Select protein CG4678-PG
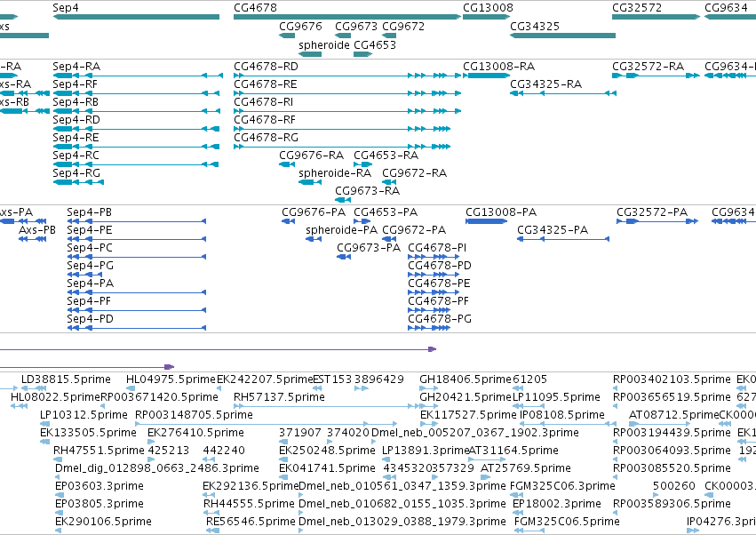Viewport: 756px width, 535px height. coord(440,319)
